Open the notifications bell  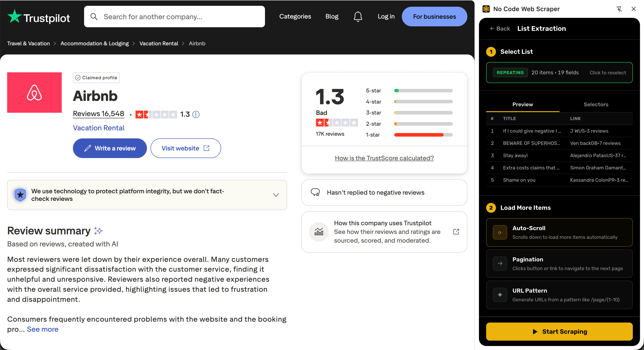[358, 16]
